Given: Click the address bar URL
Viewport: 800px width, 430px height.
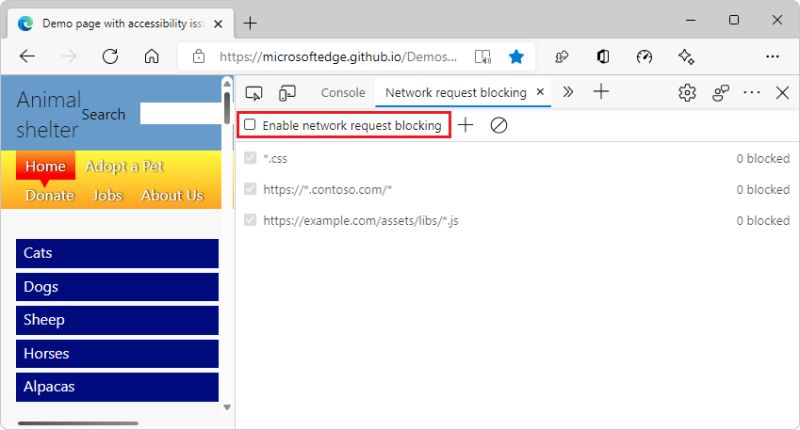Looking at the screenshot, I should coord(338,57).
